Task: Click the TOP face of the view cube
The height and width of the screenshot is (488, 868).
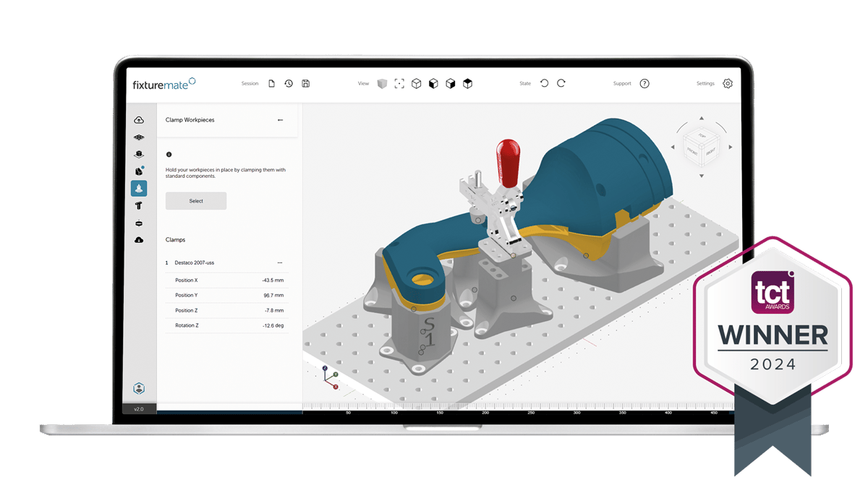Action: click(701, 136)
